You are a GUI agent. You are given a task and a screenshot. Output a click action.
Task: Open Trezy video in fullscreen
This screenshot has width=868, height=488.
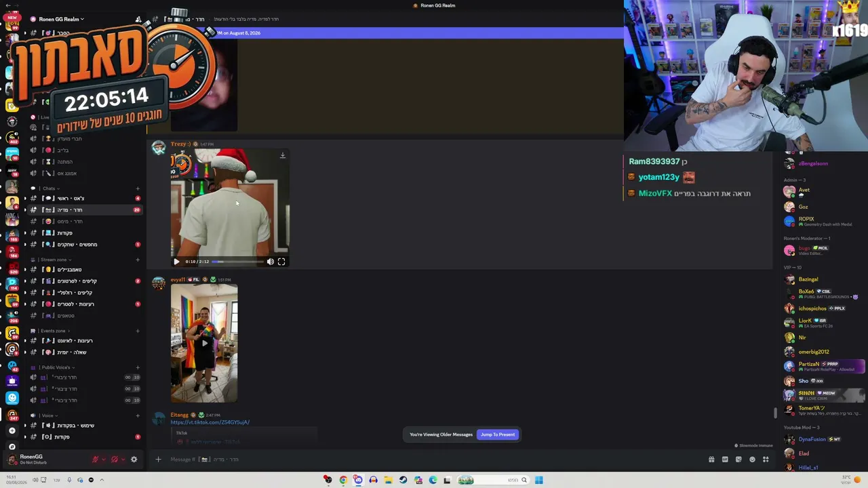click(x=281, y=262)
